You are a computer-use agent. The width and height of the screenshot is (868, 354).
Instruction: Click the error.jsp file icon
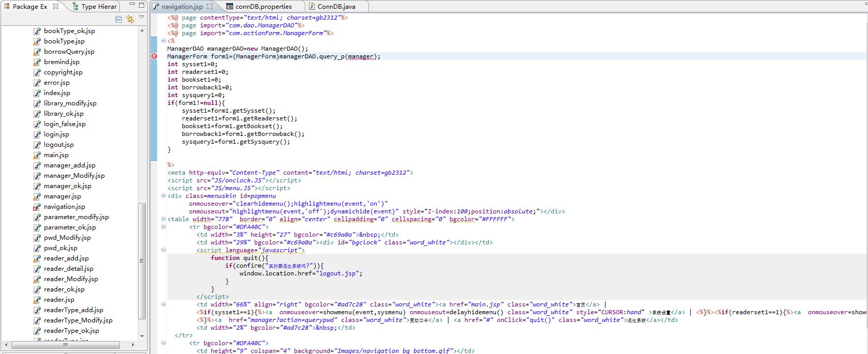(x=37, y=83)
